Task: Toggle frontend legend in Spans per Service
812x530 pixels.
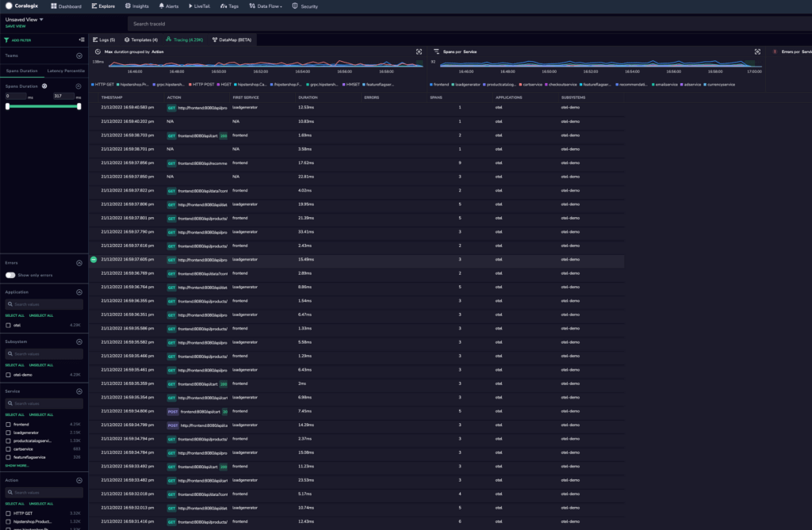Action: (x=439, y=84)
